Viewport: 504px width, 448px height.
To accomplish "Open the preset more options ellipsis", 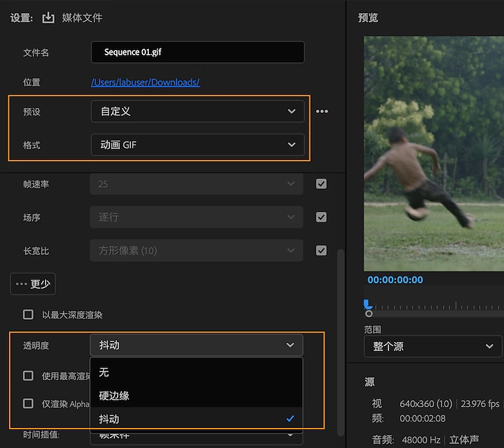I will tap(322, 111).
